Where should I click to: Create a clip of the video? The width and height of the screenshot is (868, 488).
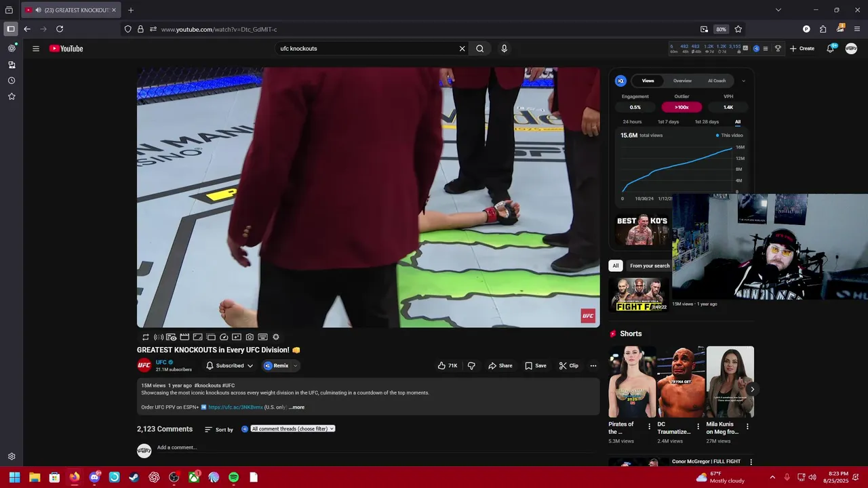tap(569, 365)
